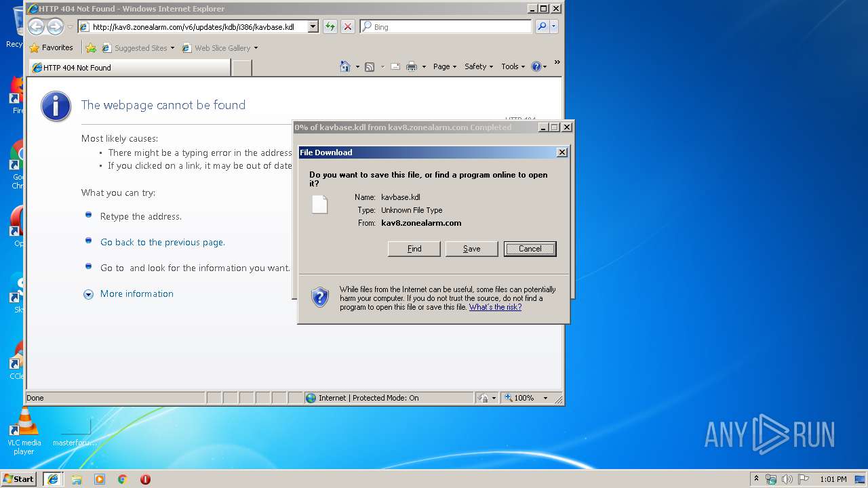Image resolution: width=868 pixels, height=488 pixels.
Task: Show hidden tray icons arrow
Action: (x=756, y=479)
